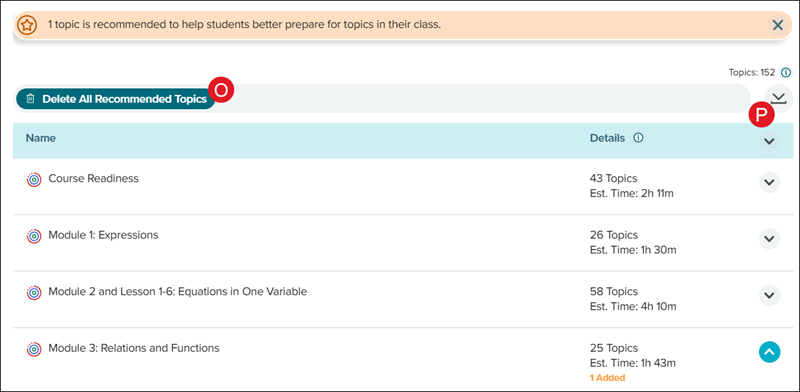This screenshot has height=392, width=800.
Task: Click the expand-all arrow icon above the table
Action: [x=779, y=99]
